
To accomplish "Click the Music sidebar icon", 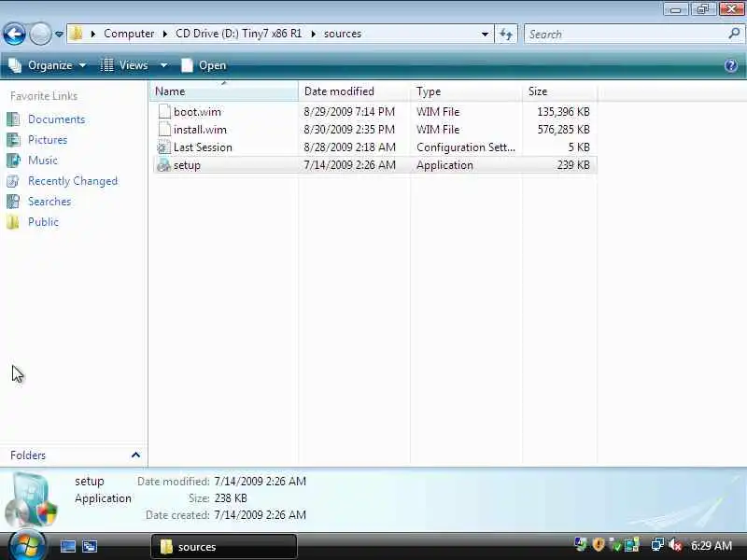I will pyautogui.click(x=13, y=160).
